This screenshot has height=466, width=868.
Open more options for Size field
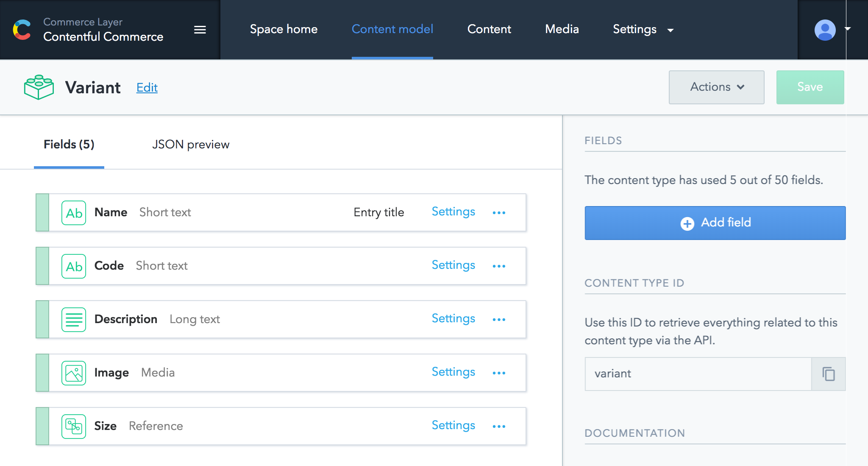point(499,427)
